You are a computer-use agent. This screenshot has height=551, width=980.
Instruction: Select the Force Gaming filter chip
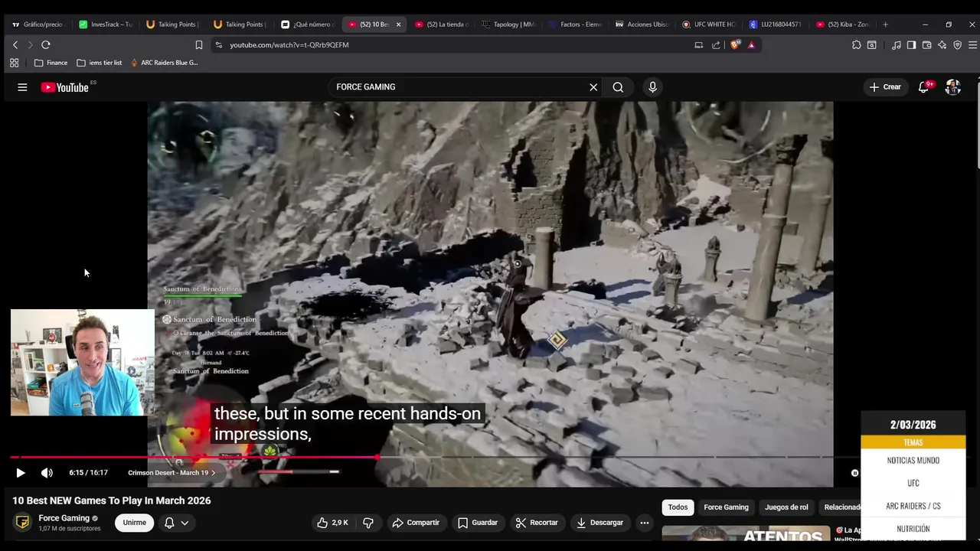726,507
